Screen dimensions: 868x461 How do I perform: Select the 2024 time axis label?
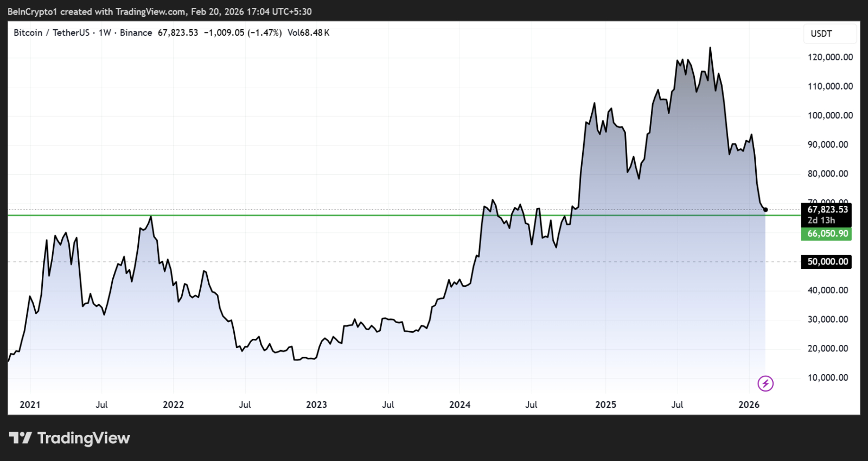(460, 405)
